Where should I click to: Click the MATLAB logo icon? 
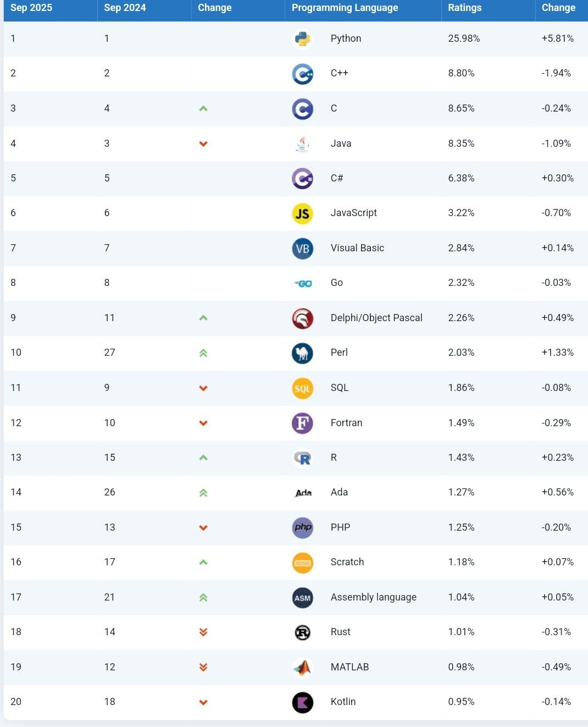point(302,668)
